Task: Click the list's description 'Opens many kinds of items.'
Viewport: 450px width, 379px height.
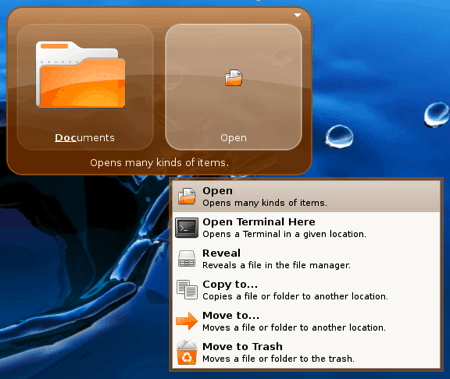Action: pos(265,203)
